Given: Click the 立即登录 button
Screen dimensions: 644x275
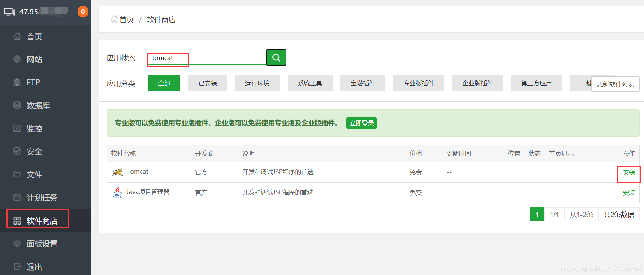Looking at the screenshot, I should tap(362, 123).
